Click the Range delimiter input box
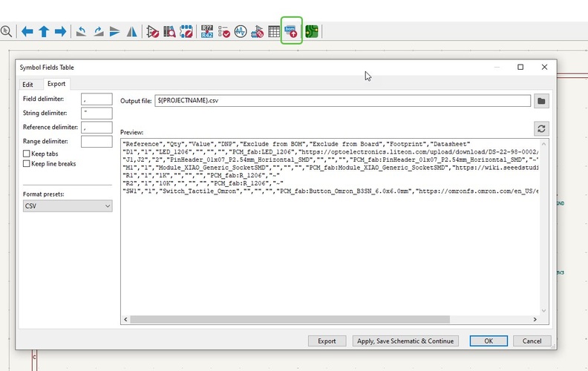Screen dimensions: 588x371 97,141
